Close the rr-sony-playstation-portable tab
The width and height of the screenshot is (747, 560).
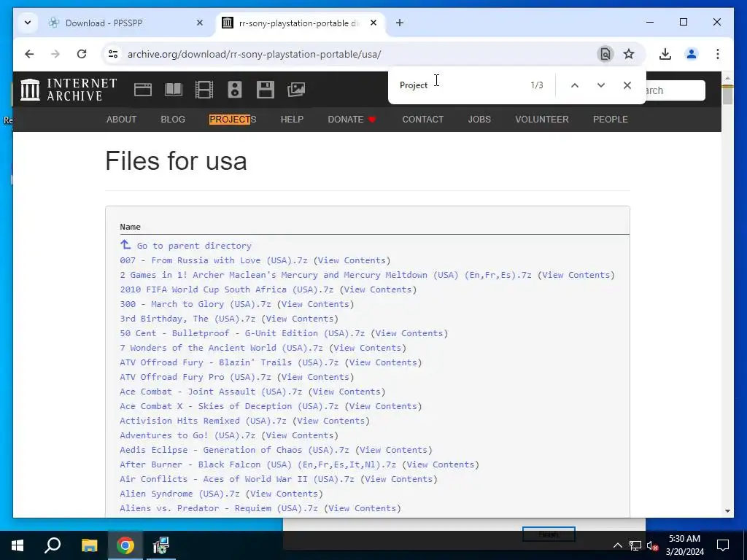point(373,23)
